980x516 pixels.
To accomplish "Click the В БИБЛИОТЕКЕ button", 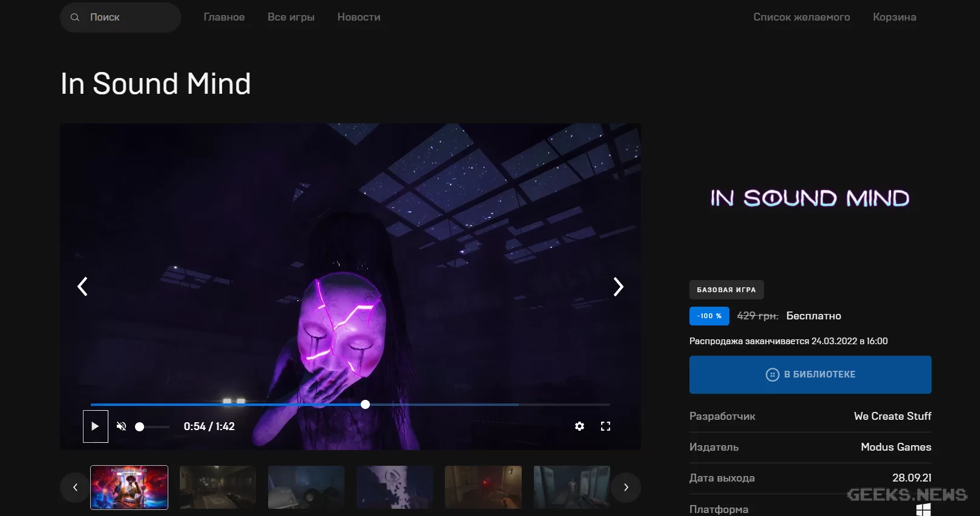I will [x=810, y=374].
